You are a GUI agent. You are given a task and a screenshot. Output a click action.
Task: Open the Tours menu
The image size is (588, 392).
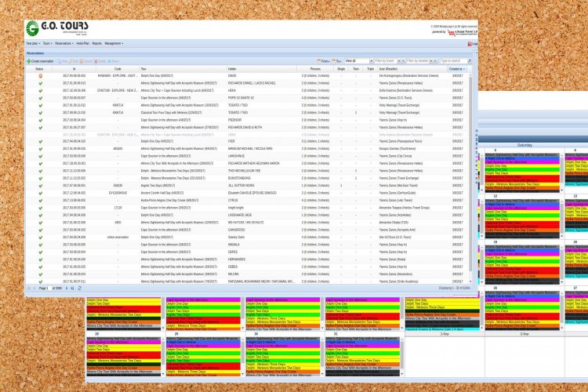[47, 44]
